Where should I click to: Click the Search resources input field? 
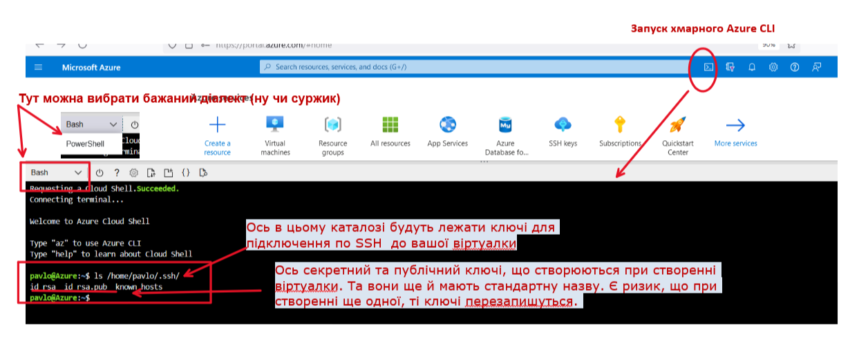tap(470, 67)
